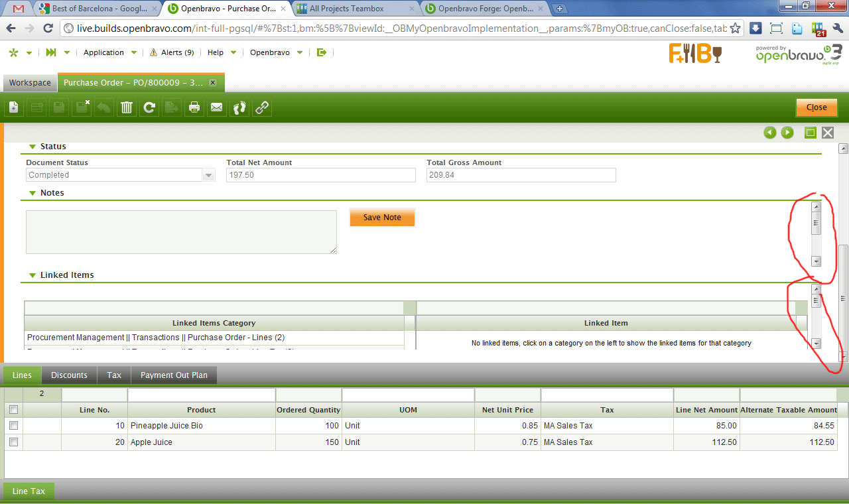Click the green log out icon

tap(322, 52)
